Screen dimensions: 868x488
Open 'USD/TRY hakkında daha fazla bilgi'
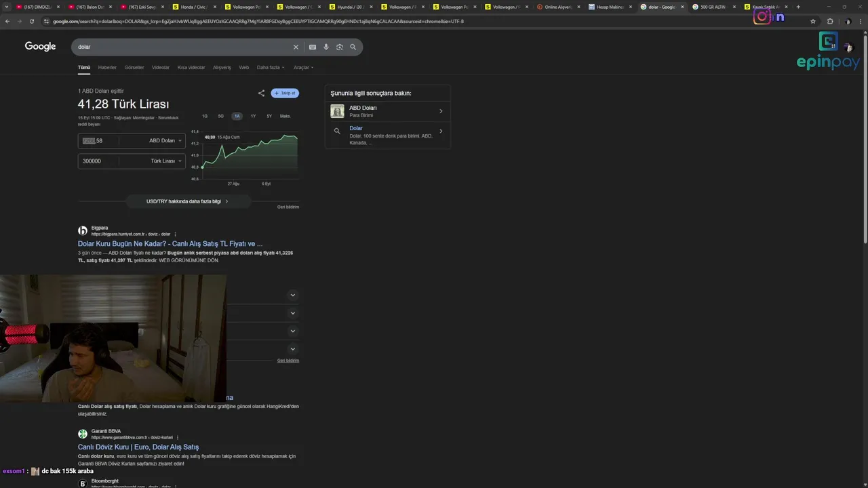pyautogui.click(x=188, y=201)
